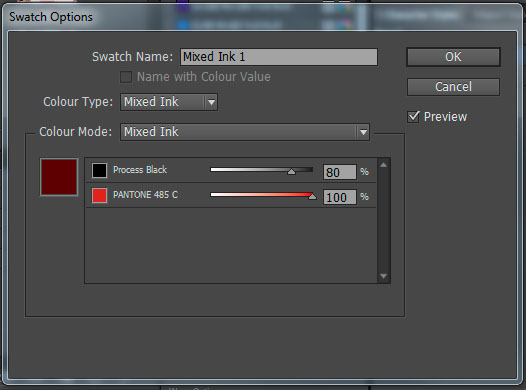Click the OK button
Screen dimensions: 526x390
[453, 57]
